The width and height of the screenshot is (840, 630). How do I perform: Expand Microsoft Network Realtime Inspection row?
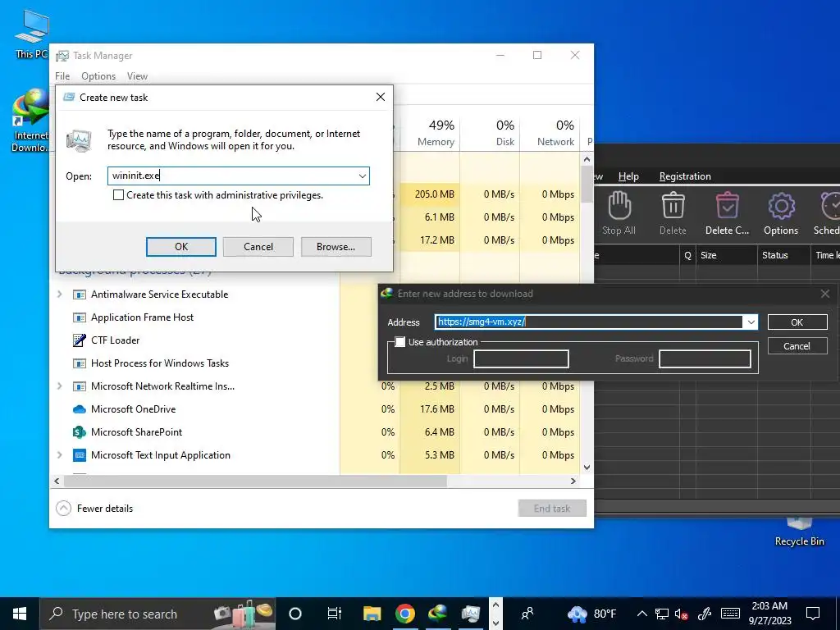click(x=59, y=386)
